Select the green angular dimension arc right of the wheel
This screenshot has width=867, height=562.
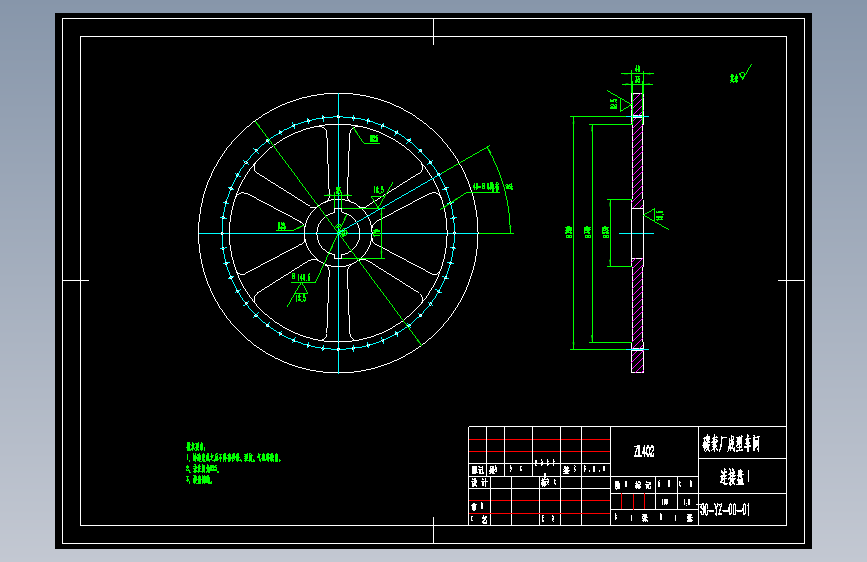click(502, 188)
